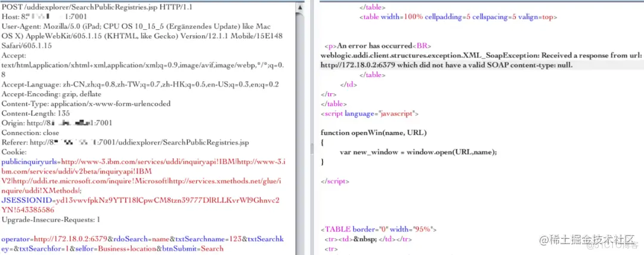Click the 'Accept:' header label
The image size is (644, 255).
pyautogui.click(x=14, y=56)
